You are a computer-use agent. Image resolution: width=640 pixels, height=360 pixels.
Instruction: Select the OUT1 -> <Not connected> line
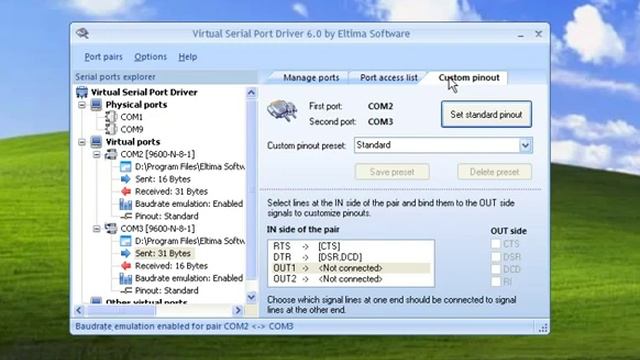pyautogui.click(x=351, y=268)
